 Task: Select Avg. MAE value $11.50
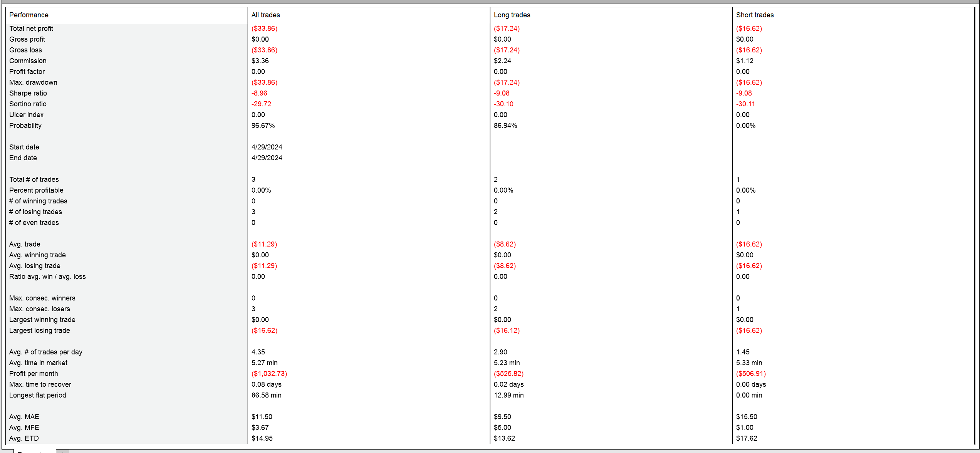click(262, 417)
